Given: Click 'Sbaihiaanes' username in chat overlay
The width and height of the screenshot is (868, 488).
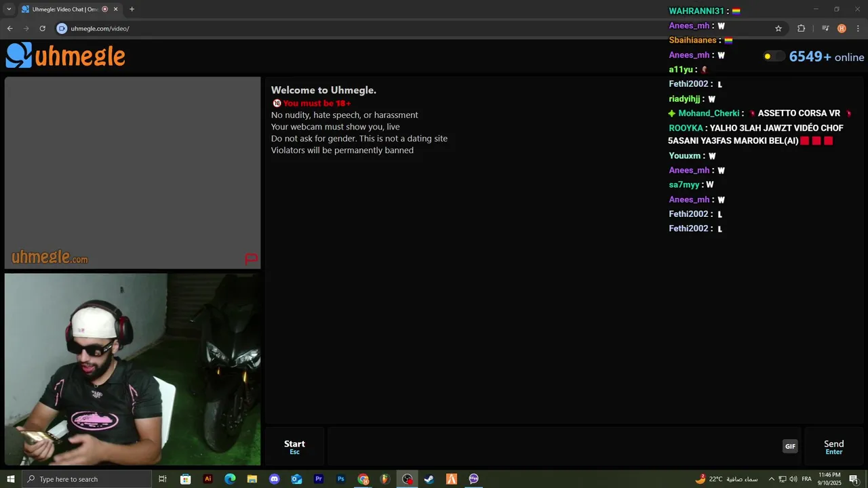Looking at the screenshot, I should (692, 40).
